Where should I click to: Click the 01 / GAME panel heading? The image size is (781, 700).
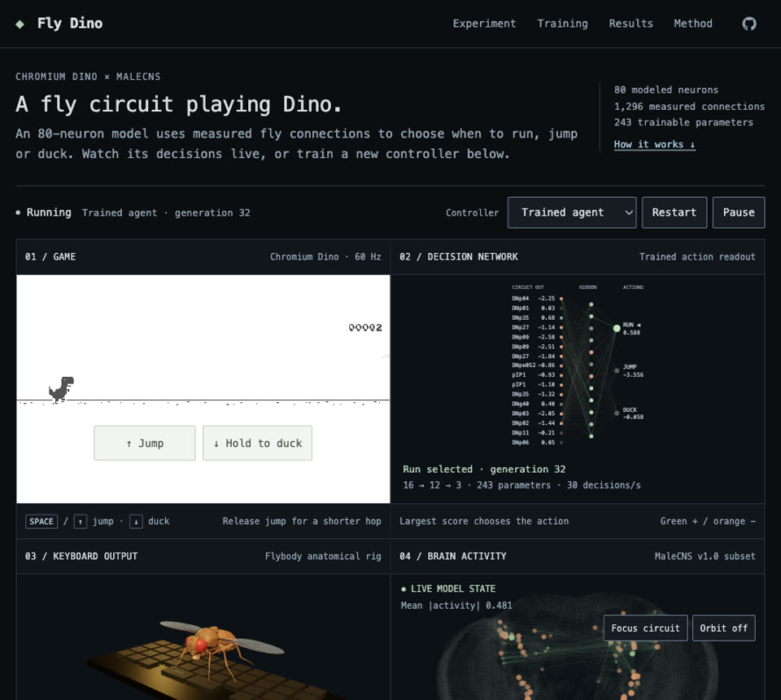click(x=50, y=256)
